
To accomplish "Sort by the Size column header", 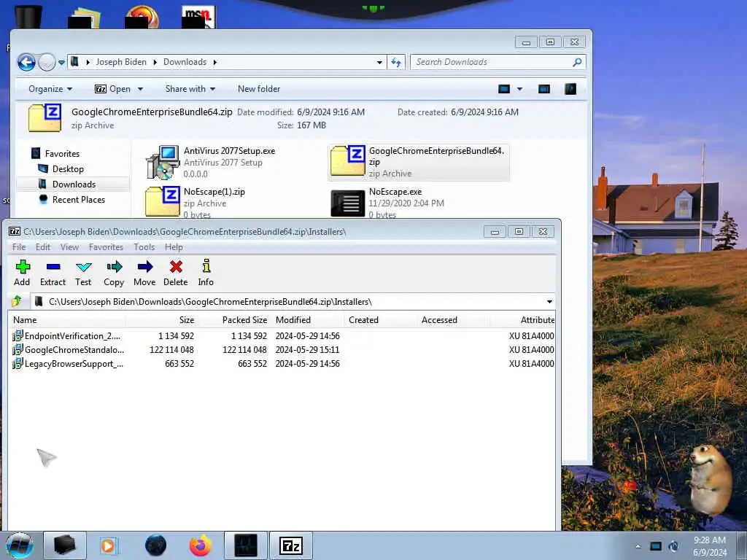I will click(161, 320).
